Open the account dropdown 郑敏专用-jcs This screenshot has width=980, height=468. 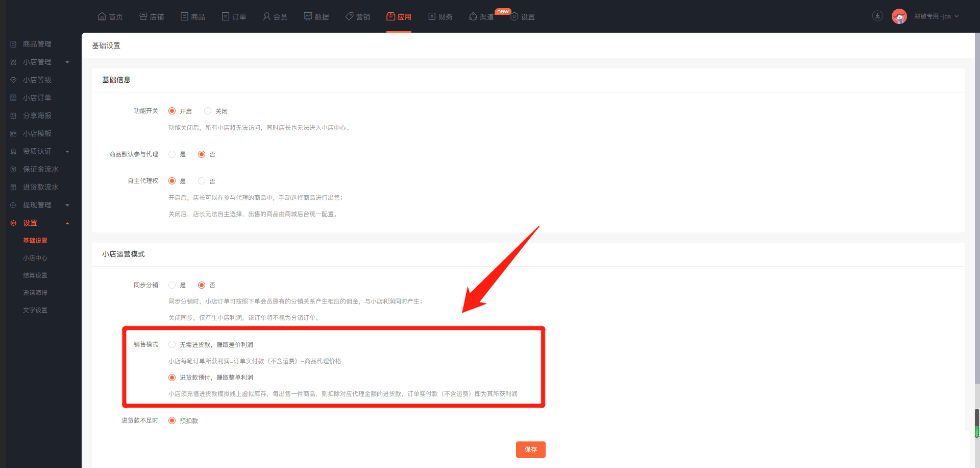click(x=936, y=16)
